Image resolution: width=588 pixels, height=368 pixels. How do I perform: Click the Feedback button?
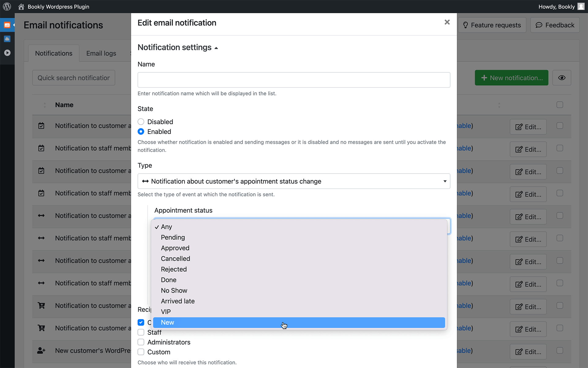pyautogui.click(x=555, y=25)
